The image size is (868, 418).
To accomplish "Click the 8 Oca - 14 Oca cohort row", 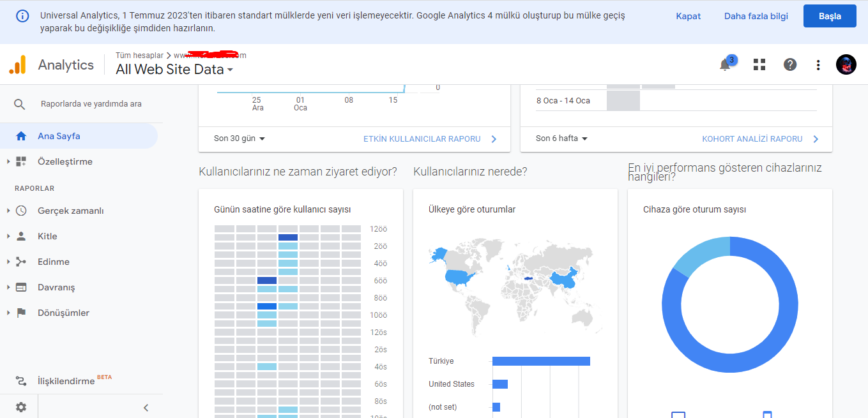I will (x=676, y=101).
